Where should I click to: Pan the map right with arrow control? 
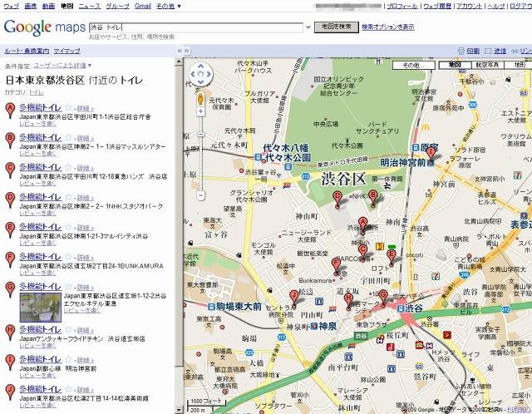209,74
